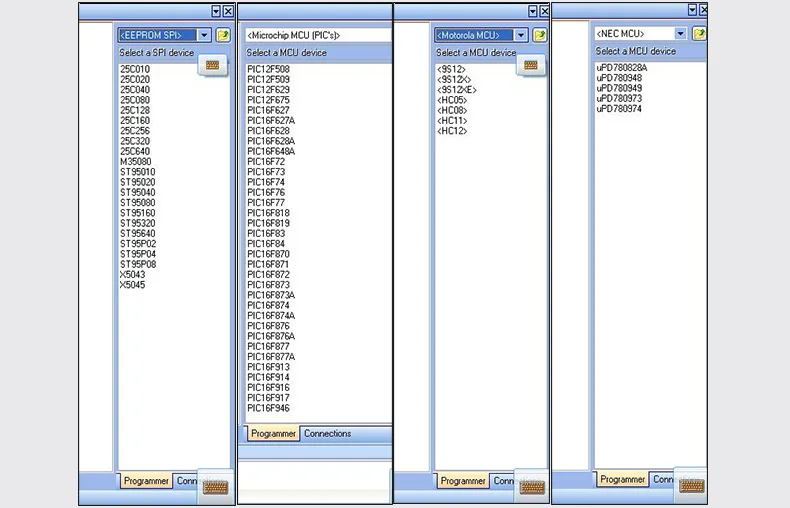This screenshot has height=508, width=790.
Task: Switch to Programmer tab in Microchip panel
Action: (273, 433)
